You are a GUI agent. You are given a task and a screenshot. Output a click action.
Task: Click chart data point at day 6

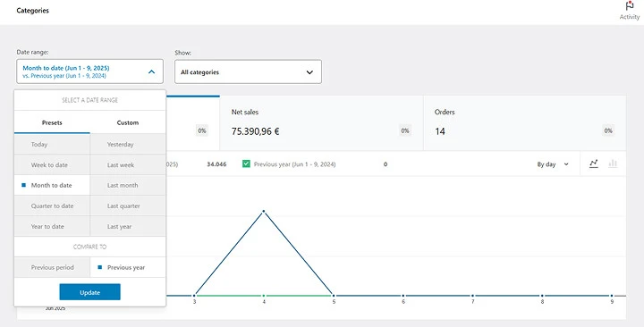[x=403, y=295]
